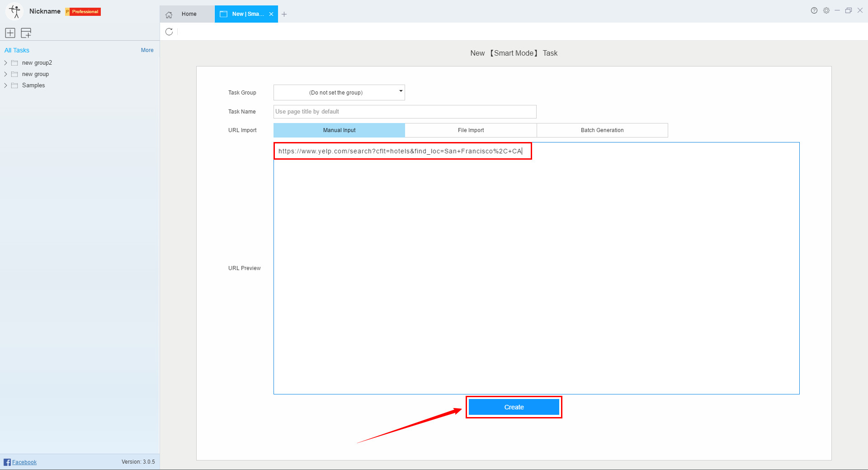
Task: Click the yelp.com search URL text
Action: click(400, 151)
